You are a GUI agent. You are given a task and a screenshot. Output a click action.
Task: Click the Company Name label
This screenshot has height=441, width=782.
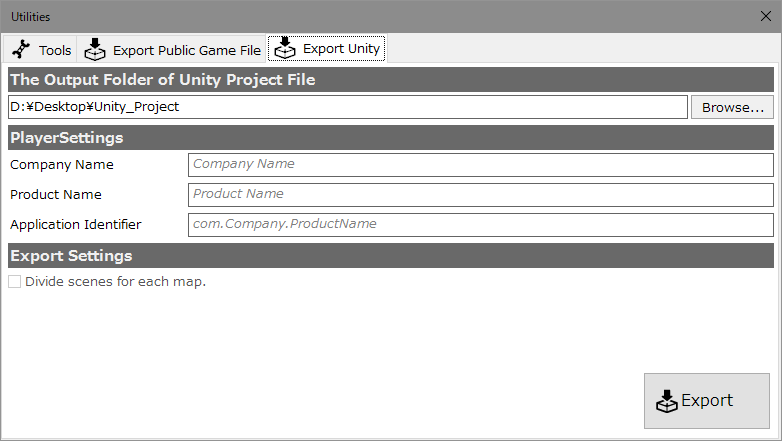pos(62,165)
